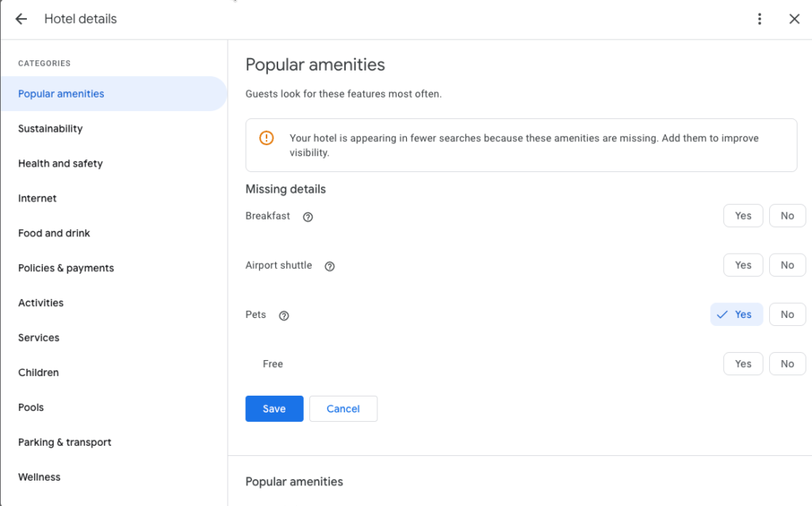Screen dimensions: 812x506
Task: Click the help icon beside Pets
Action: click(284, 316)
